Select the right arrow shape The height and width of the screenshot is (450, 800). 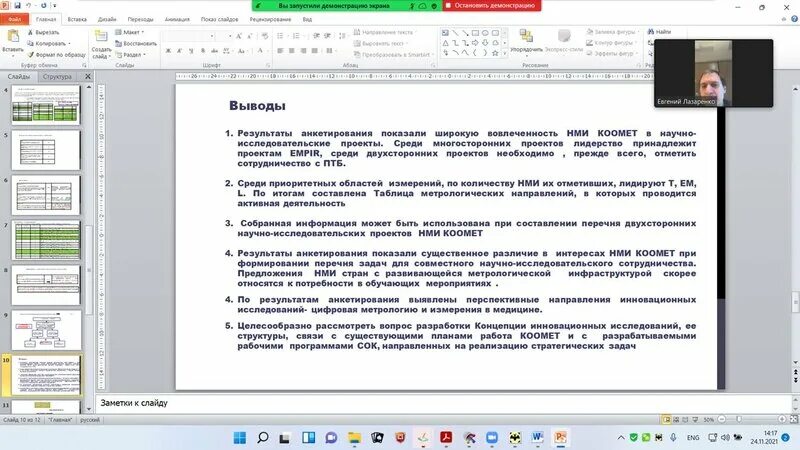coord(475,43)
